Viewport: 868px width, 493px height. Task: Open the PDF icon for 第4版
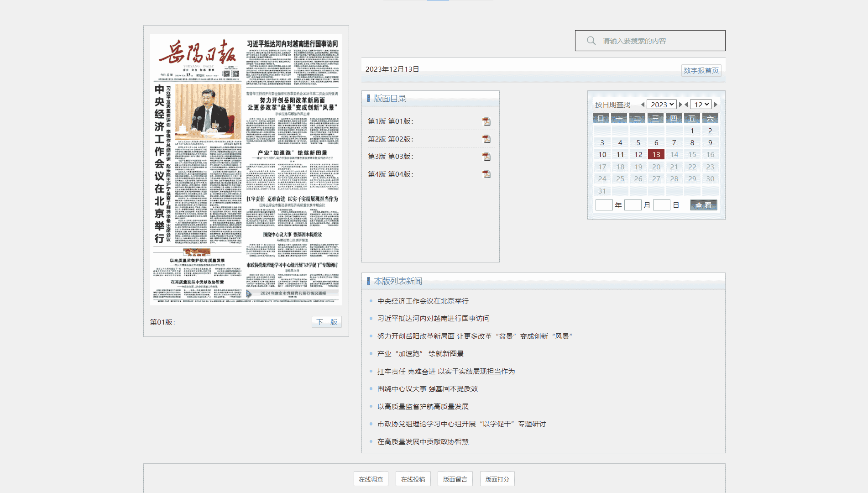point(486,174)
